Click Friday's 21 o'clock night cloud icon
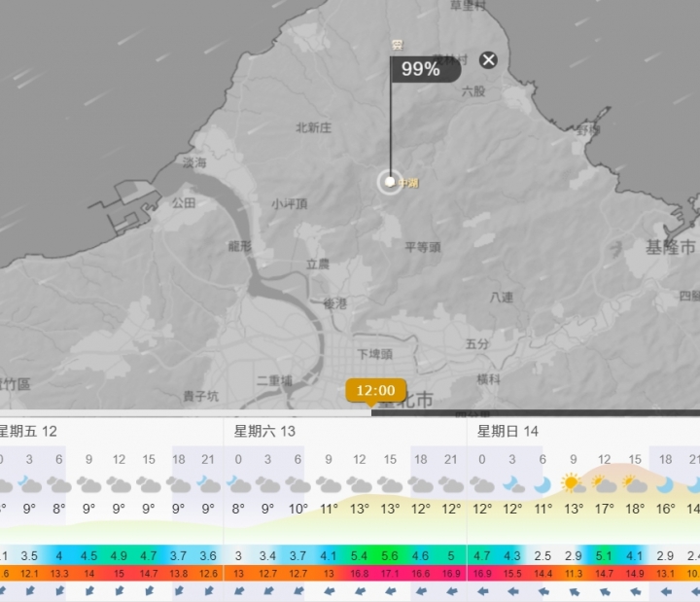 pyautogui.click(x=208, y=484)
